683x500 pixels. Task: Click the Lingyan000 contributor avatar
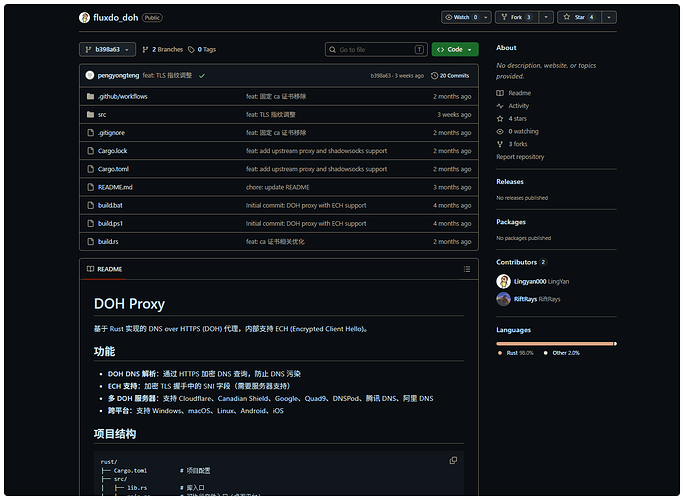pyautogui.click(x=503, y=281)
